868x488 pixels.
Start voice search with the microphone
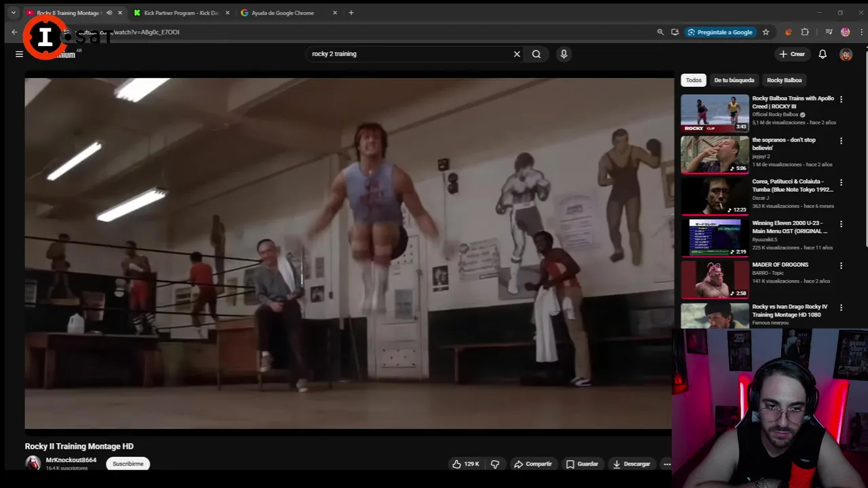(x=564, y=54)
